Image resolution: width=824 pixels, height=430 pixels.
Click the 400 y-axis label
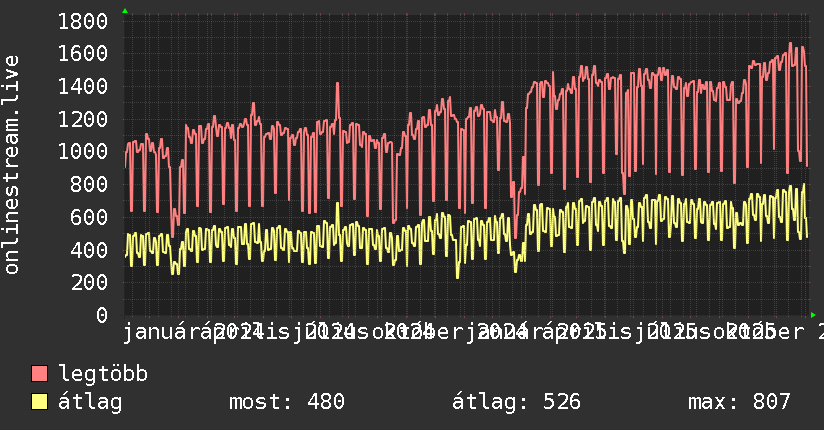point(89,250)
